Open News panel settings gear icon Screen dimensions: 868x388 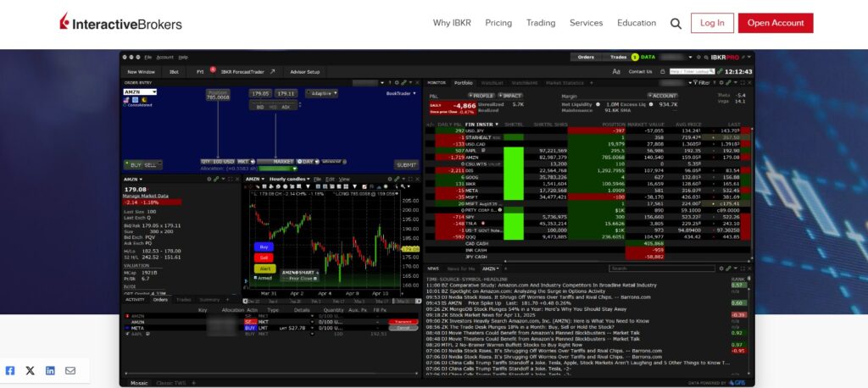coord(721,269)
